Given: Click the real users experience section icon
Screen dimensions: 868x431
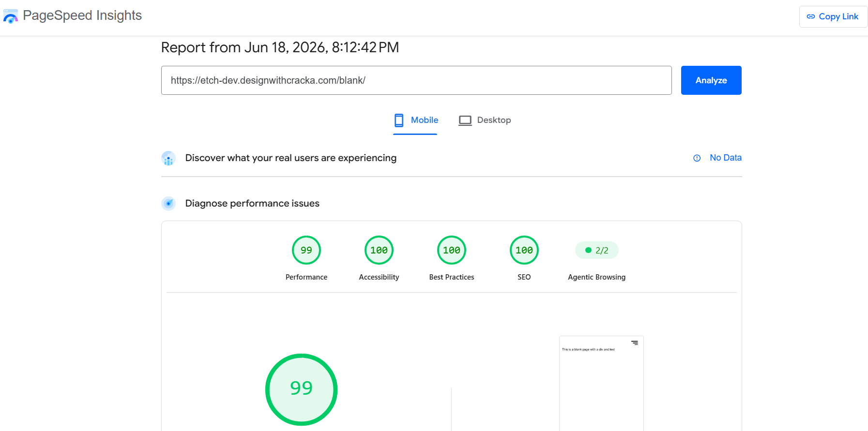Looking at the screenshot, I should click(168, 158).
